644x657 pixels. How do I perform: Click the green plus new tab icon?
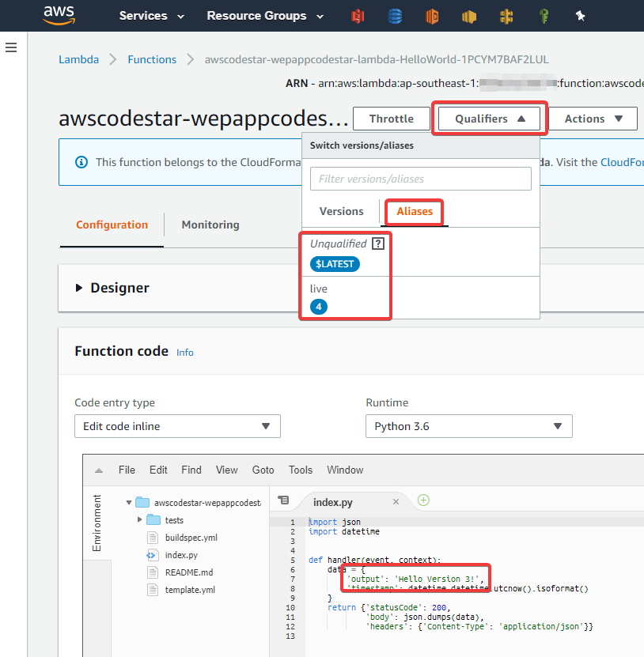tap(423, 500)
